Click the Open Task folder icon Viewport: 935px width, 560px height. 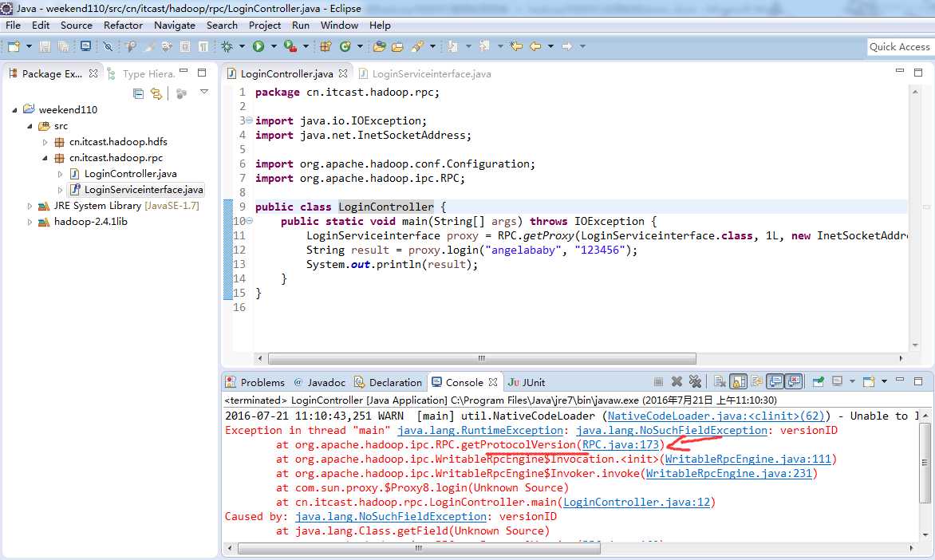click(397, 46)
